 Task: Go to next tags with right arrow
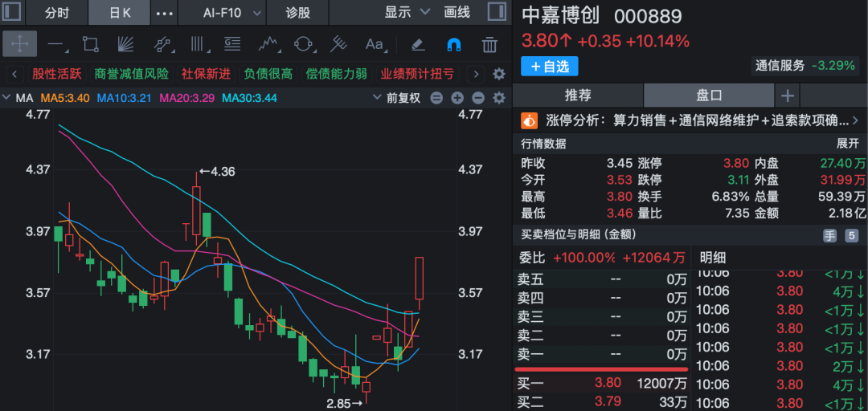[476, 74]
